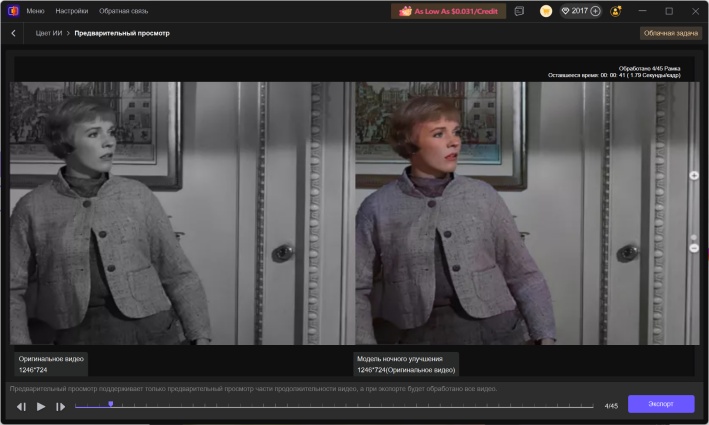Screen dimensions: 709x425
Task: Click the Предварительный просмотр breadcrumb
Action: coord(122,33)
